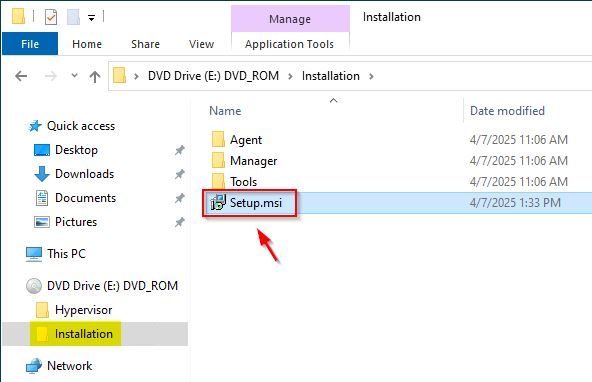Select the Manage contextual tab
This screenshot has width=592, height=382.
290,19
